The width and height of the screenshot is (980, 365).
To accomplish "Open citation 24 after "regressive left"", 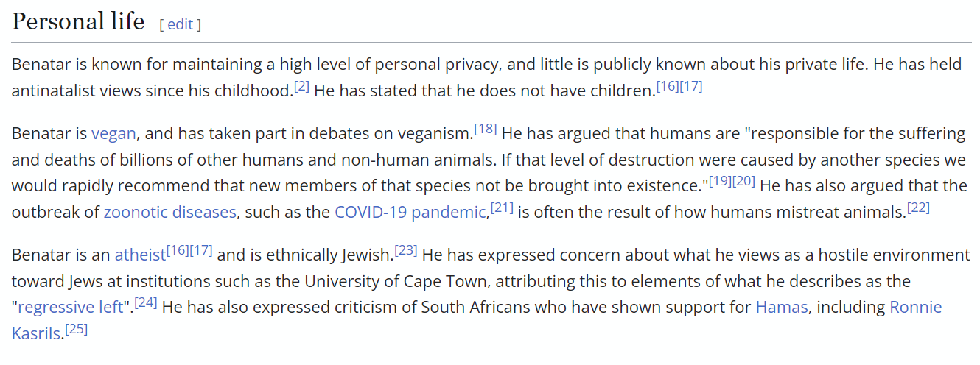I will pyautogui.click(x=146, y=302).
